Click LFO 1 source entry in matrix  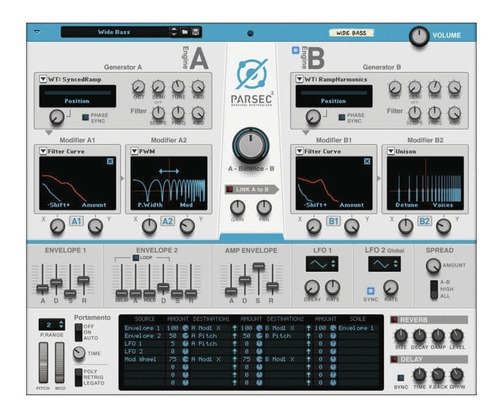click(x=133, y=344)
